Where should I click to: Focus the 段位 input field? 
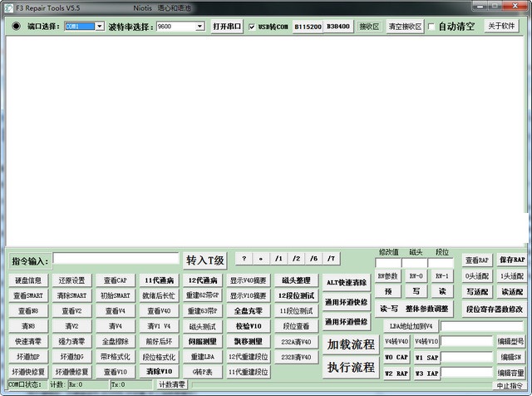click(x=441, y=263)
